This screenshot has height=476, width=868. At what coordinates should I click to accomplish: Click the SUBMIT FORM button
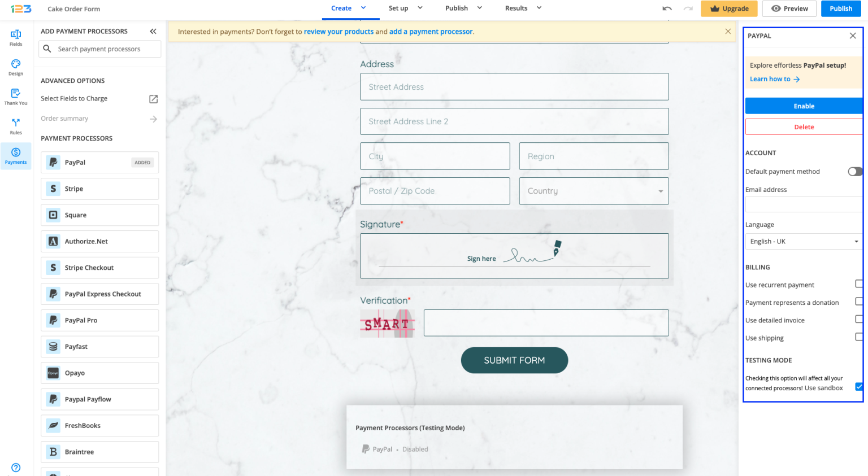point(514,360)
